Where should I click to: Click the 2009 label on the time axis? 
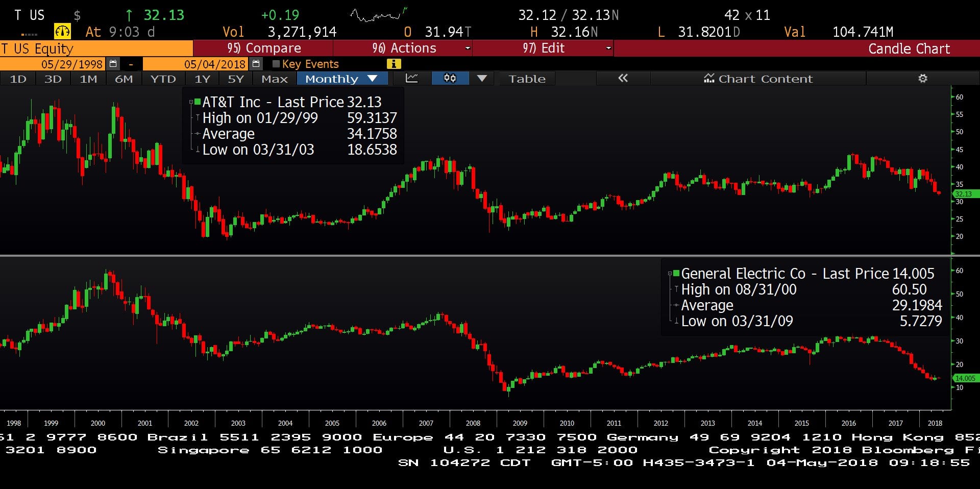(520, 423)
